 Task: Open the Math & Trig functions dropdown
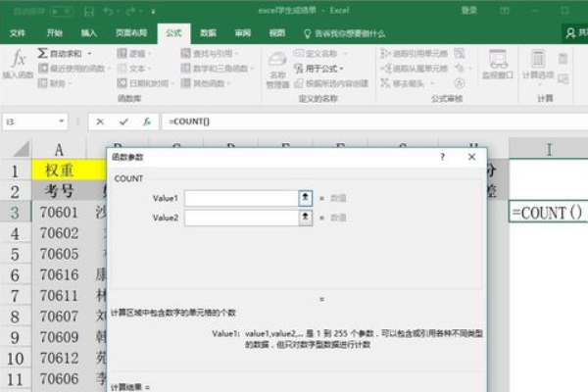point(217,69)
